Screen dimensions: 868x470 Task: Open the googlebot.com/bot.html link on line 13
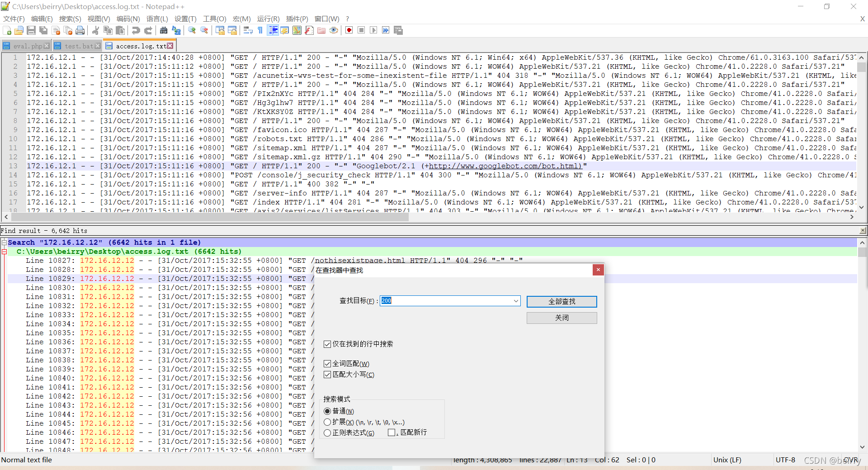[x=505, y=166]
